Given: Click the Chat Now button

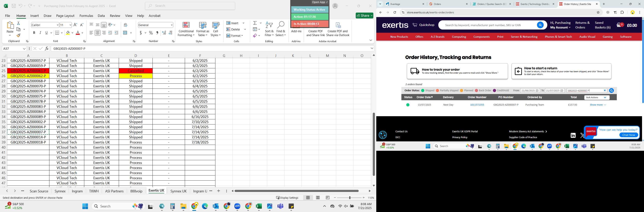Looking at the screenshot, I should 629,135.
